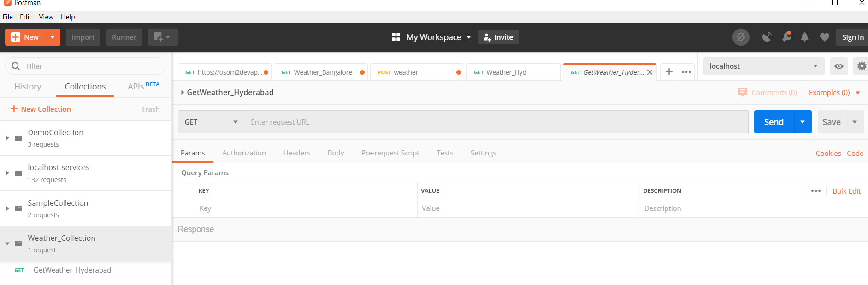The width and height of the screenshot is (868, 285).
Task: Switch to the Pre-request Script tab
Action: (390, 153)
